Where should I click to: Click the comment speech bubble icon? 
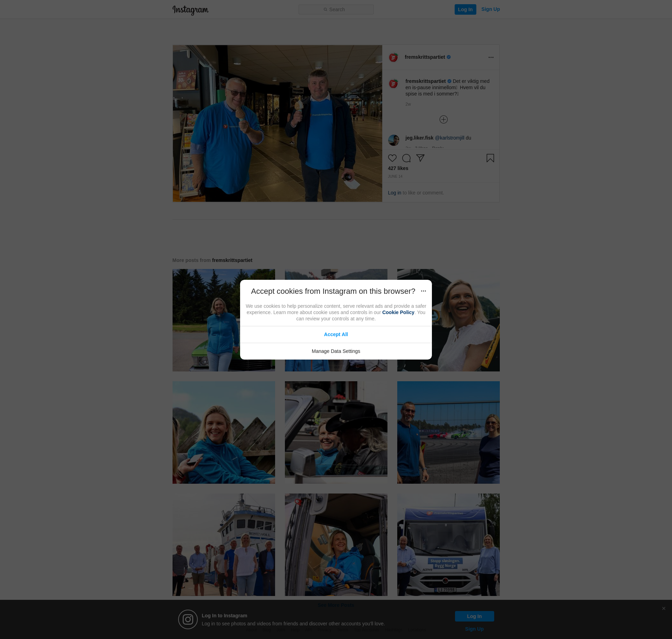click(406, 158)
